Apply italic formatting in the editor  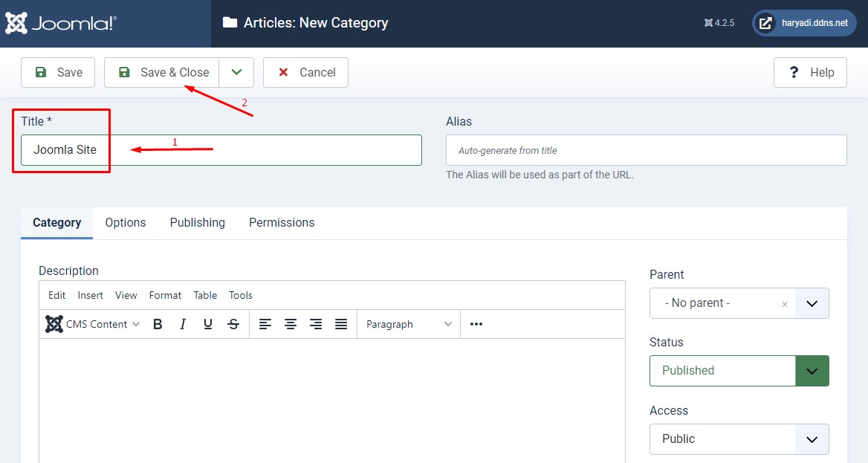coord(183,324)
